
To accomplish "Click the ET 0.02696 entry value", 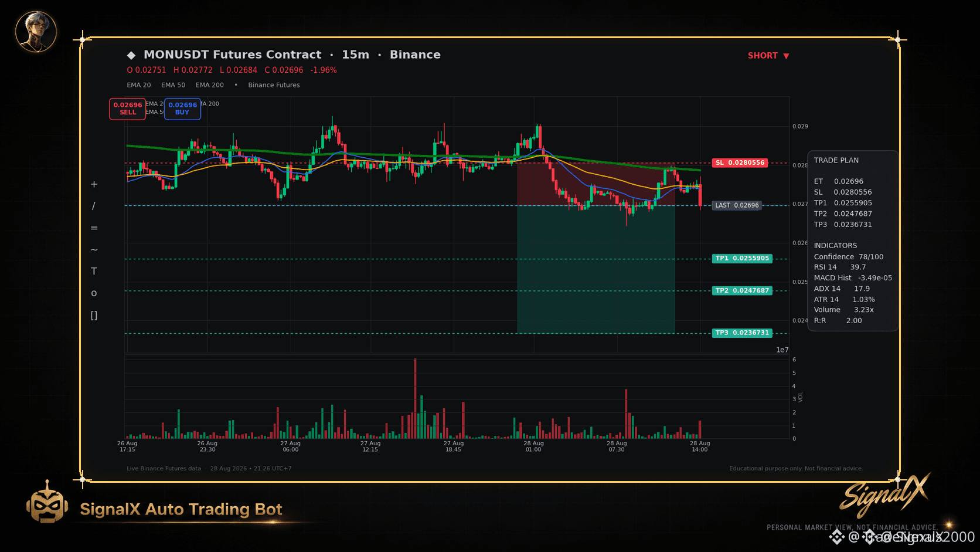I will pyautogui.click(x=849, y=181).
